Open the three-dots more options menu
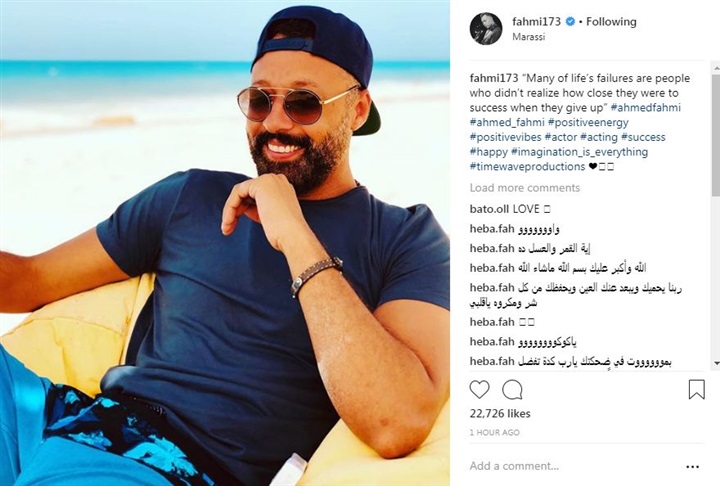The image size is (720, 486). click(x=692, y=467)
